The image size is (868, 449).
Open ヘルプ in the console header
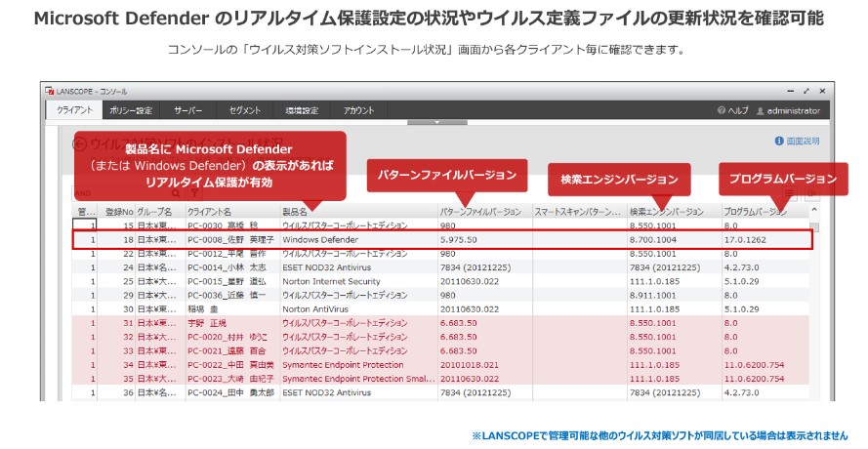tap(733, 110)
